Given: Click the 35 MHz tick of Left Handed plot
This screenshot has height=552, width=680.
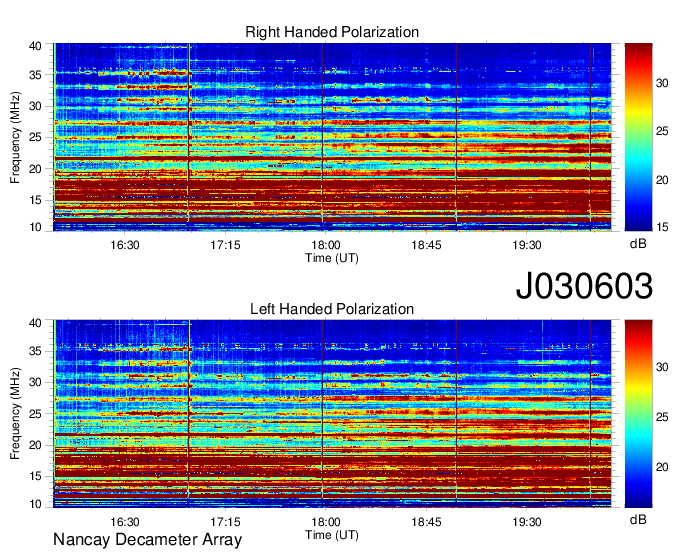Looking at the screenshot, I should coord(35,351).
